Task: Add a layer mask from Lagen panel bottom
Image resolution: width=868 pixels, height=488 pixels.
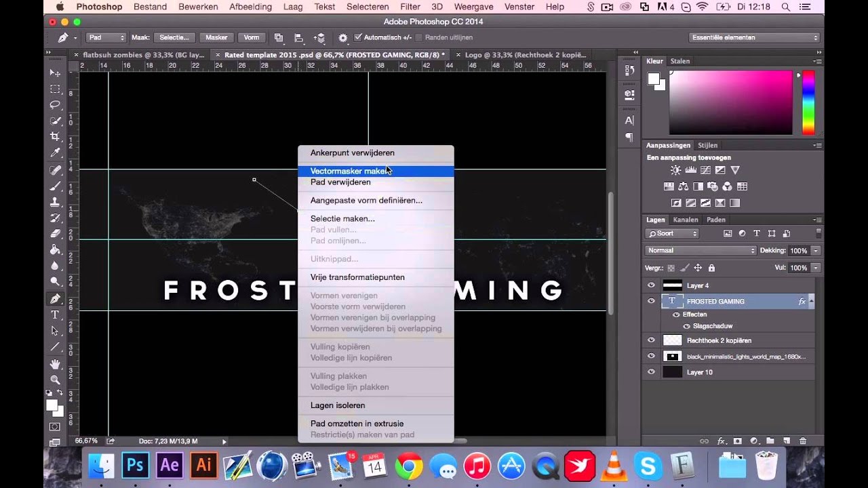Action: pyautogui.click(x=738, y=441)
